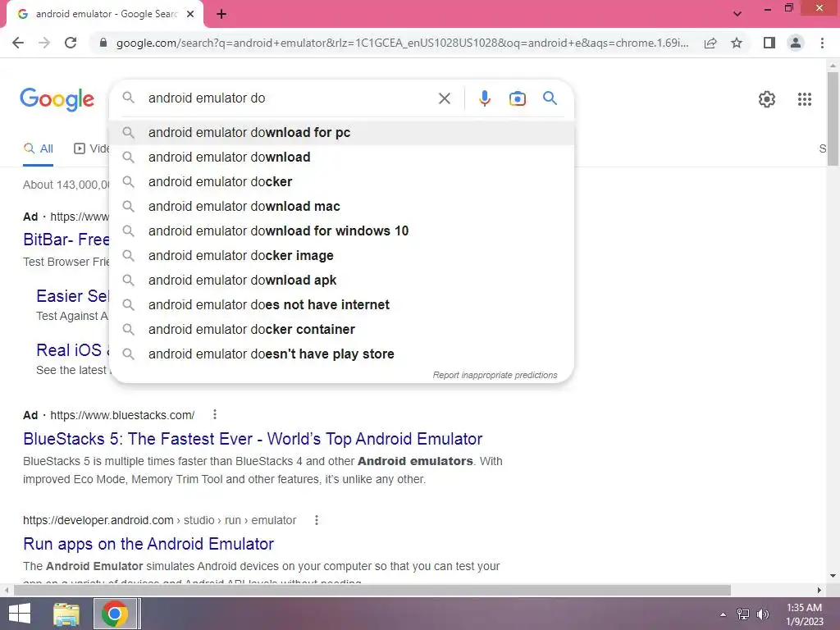Clear the search box with the X icon
840x630 pixels.
[x=444, y=98]
